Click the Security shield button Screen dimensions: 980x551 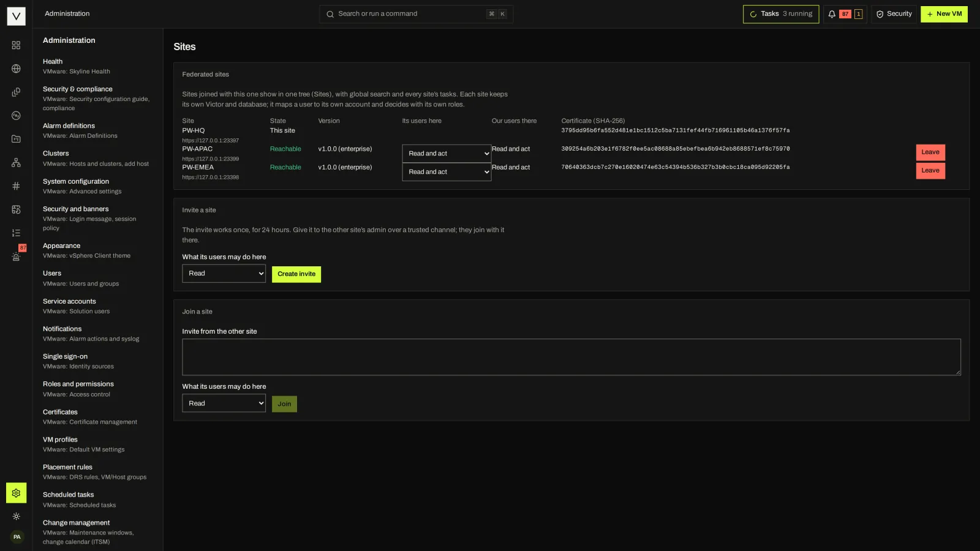894,14
